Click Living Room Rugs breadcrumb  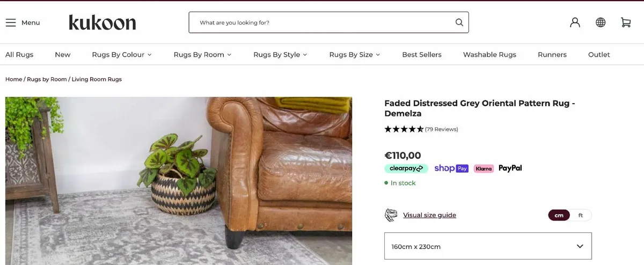(97, 79)
